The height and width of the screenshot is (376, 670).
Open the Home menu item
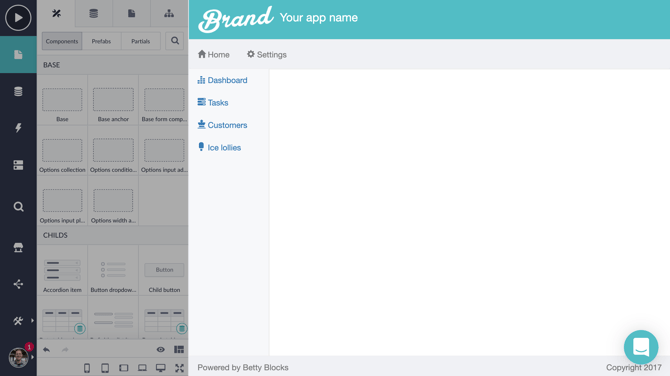(x=214, y=54)
